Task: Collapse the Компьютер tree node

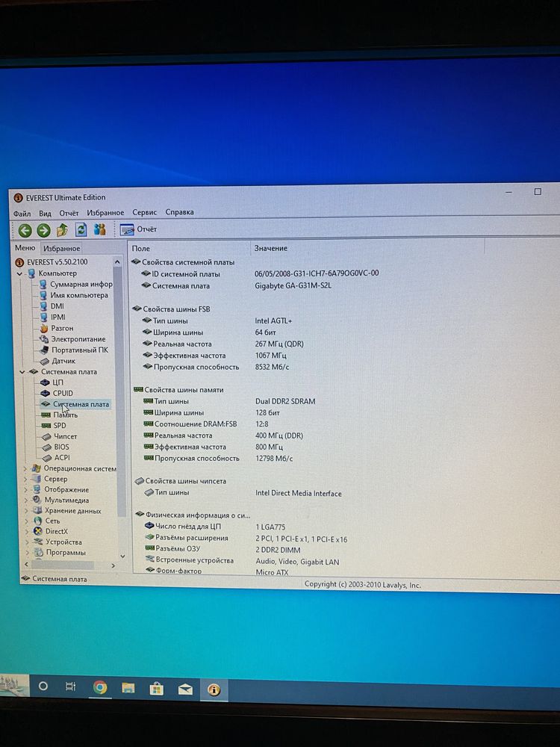Action: 19,274
